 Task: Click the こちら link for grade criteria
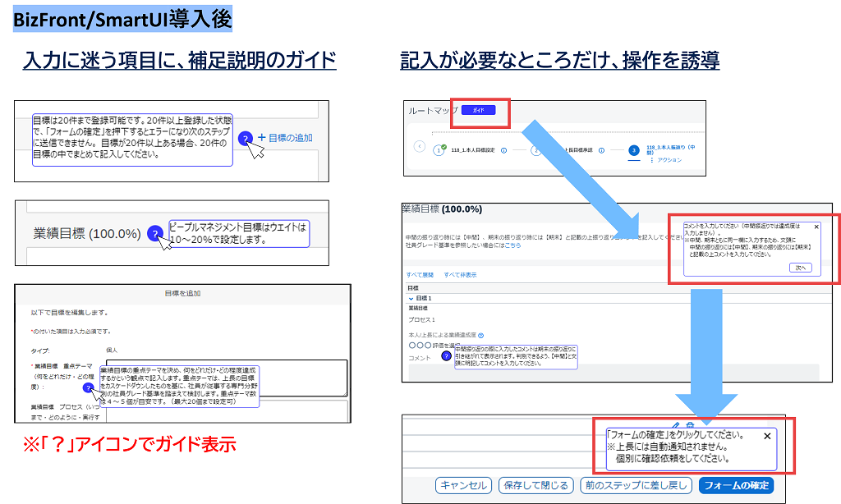pos(512,245)
